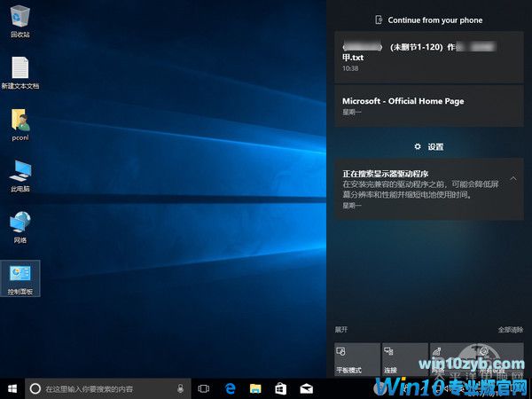Collapse the display driver notification chevron
This screenshot has height=399, width=532.
(x=513, y=178)
